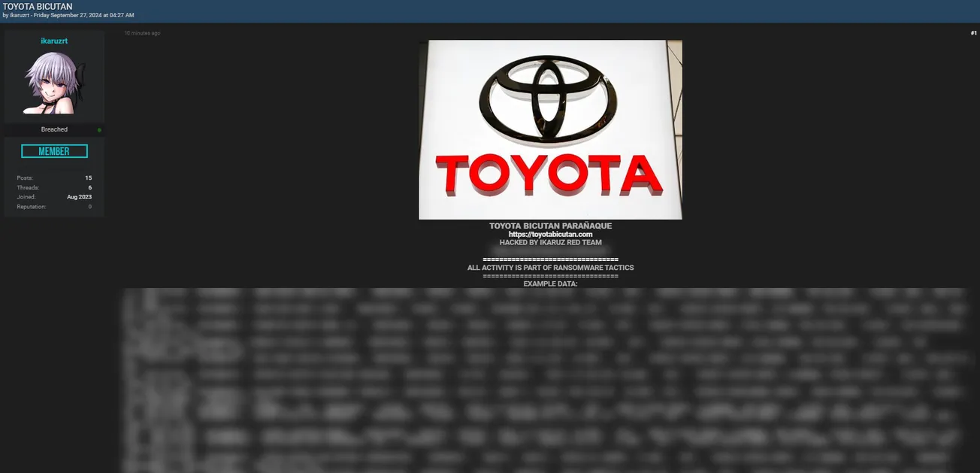Click the red TOYOTA lettering in image
The width and height of the screenshot is (980, 473).
point(549,174)
